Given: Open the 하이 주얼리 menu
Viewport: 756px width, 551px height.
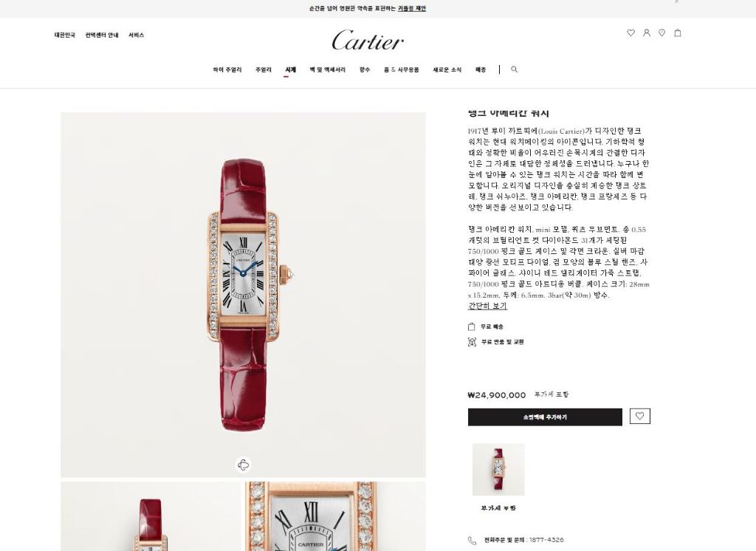Looking at the screenshot, I should tap(227, 70).
